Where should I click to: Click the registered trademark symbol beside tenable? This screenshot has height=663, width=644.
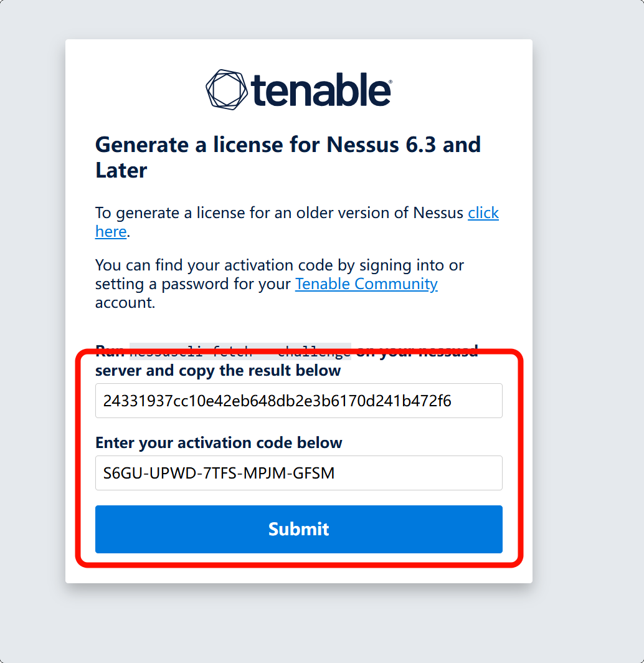(x=391, y=82)
